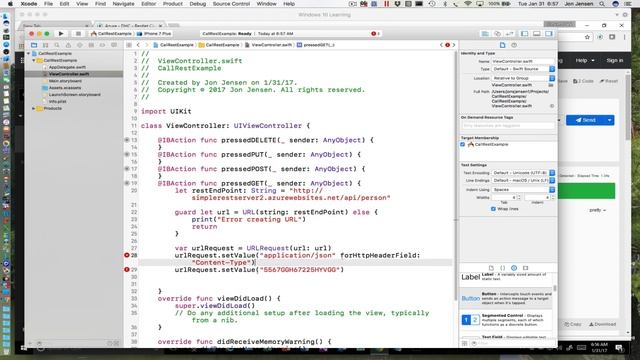This screenshot has width=640, height=360.
Task: Click the On Demand Resource Tags field
Action: 508,126
